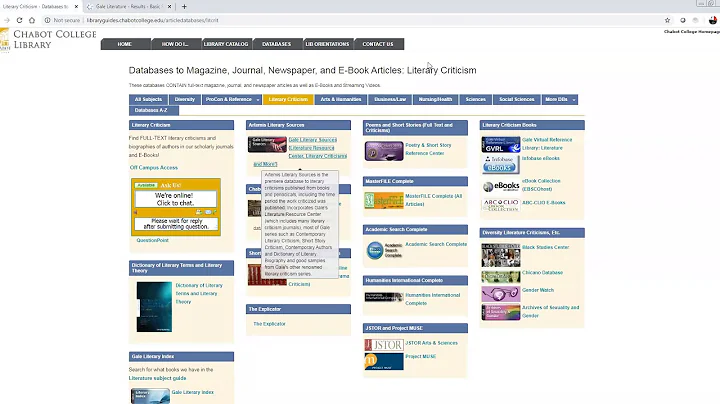Expand the ProCon & Reference dropdown arrow
The image size is (720, 404).
point(258,100)
